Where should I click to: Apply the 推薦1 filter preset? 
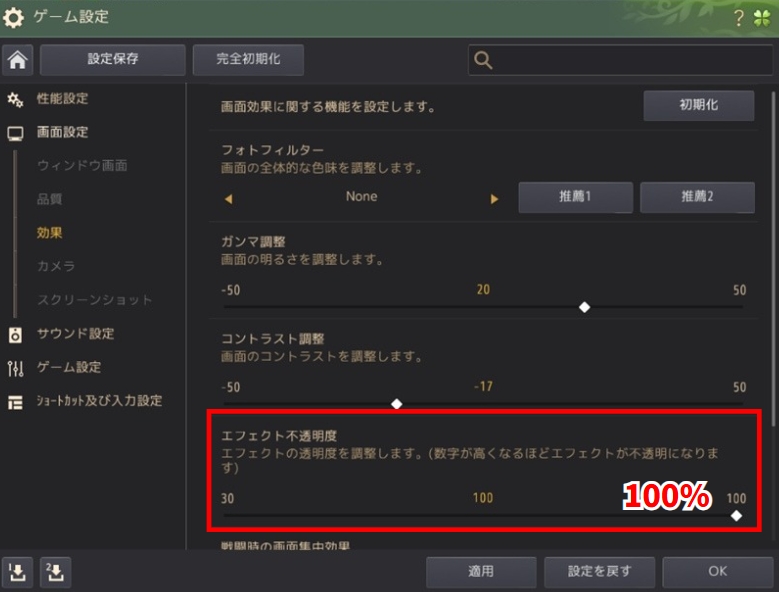click(x=575, y=197)
